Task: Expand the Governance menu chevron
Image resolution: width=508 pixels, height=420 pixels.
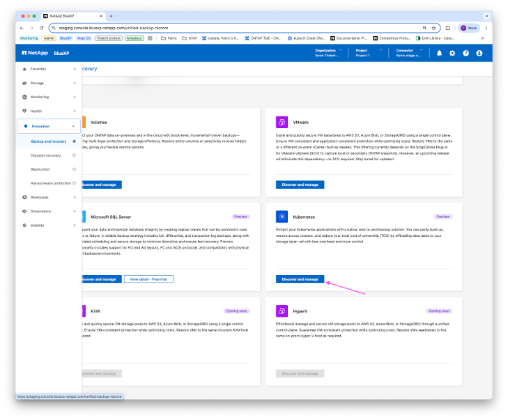Action: click(x=75, y=211)
